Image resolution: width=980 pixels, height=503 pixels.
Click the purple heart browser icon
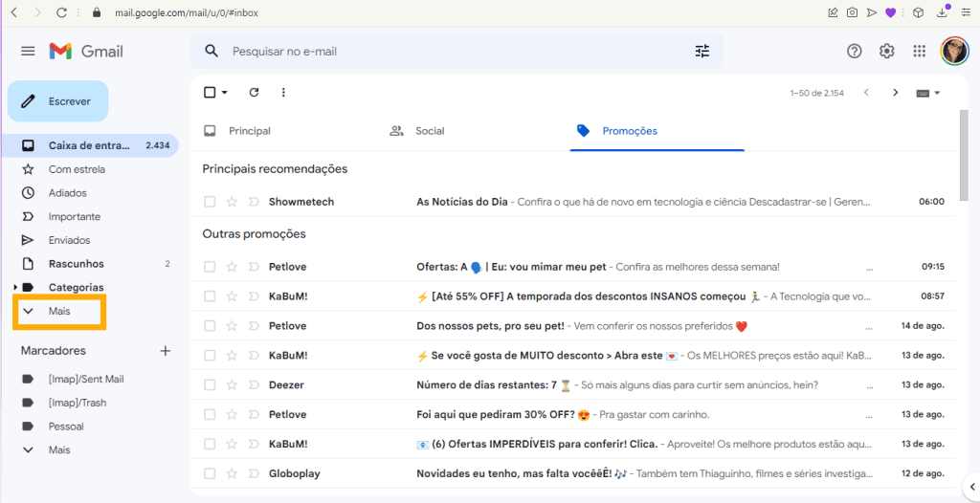[891, 12]
